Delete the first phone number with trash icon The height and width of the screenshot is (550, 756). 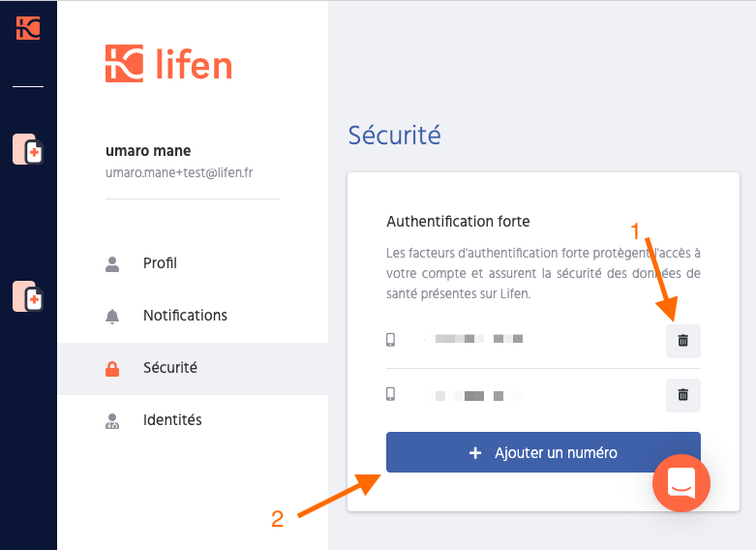tap(682, 341)
